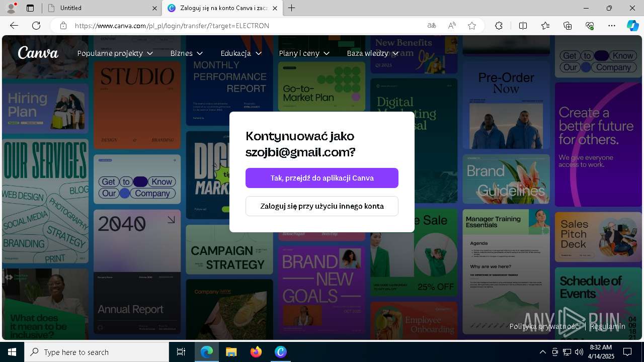Open notifications center icon
The width and height of the screenshot is (644, 362).
pos(627,352)
